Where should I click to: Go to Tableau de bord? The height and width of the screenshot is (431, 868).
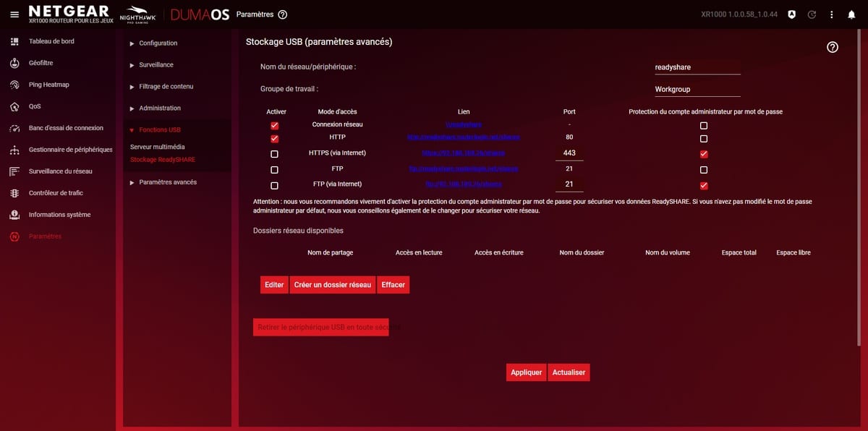pyautogui.click(x=51, y=41)
